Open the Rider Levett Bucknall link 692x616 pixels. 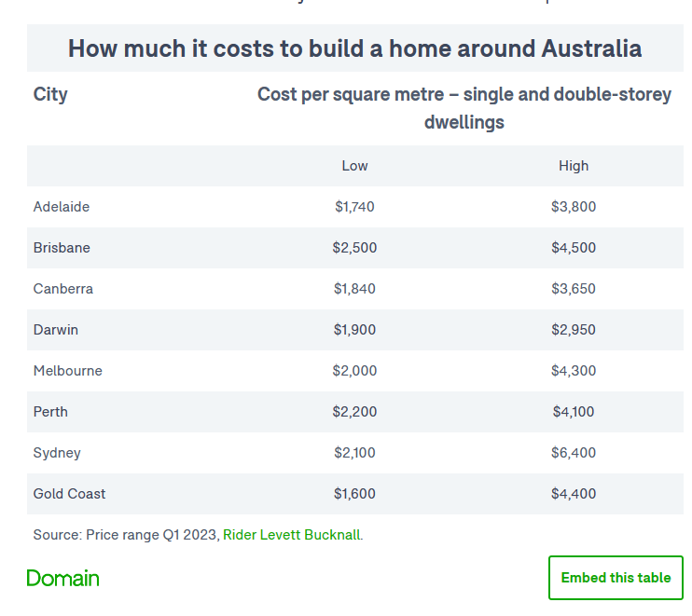pos(291,535)
